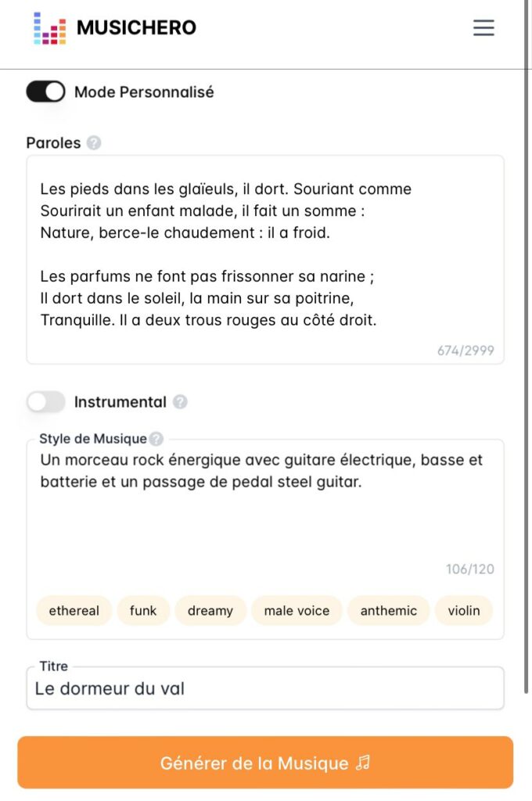
Task: Add the ethereal style tag
Action: pyautogui.click(x=74, y=611)
